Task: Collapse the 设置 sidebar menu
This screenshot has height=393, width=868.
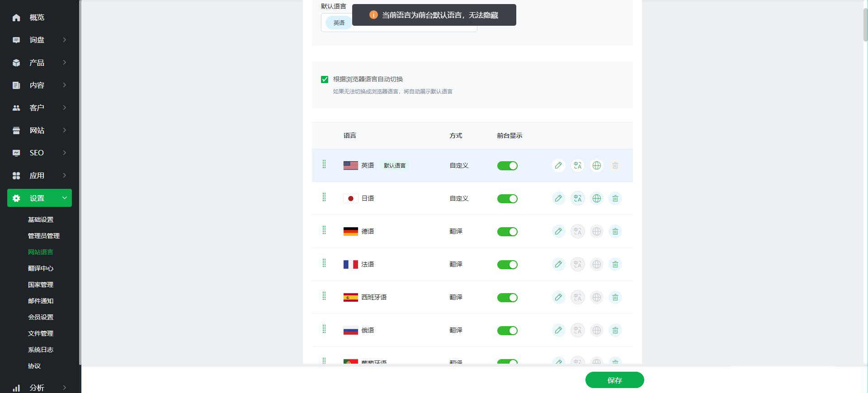Action: (x=39, y=198)
